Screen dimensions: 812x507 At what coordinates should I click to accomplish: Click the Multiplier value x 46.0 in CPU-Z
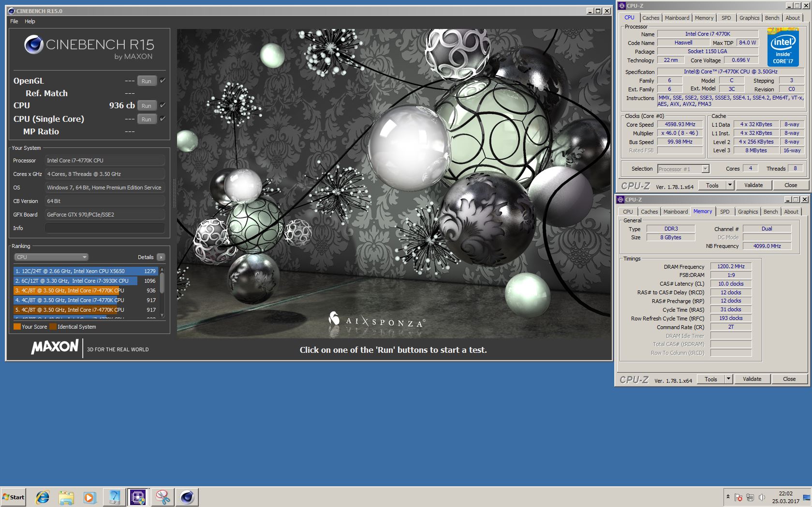pos(680,133)
